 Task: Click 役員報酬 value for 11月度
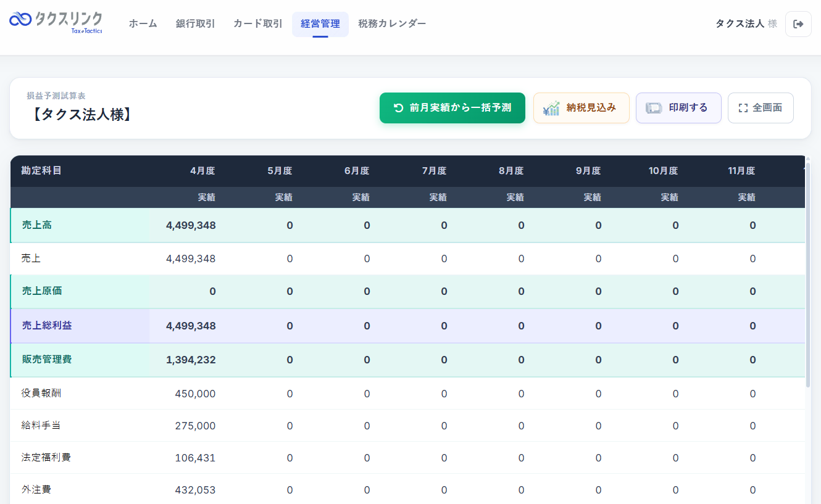click(x=752, y=394)
